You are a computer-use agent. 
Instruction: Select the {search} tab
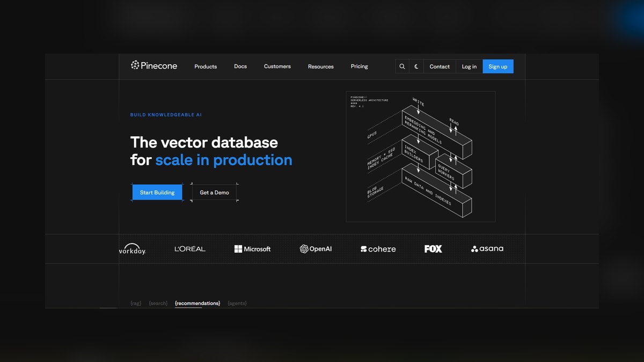pyautogui.click(x=158, y=304)
